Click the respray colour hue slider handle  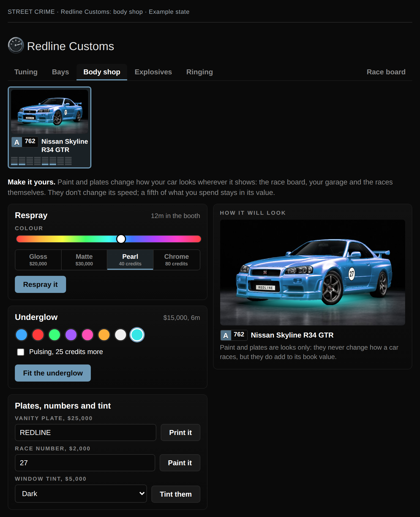coord(121,239)
